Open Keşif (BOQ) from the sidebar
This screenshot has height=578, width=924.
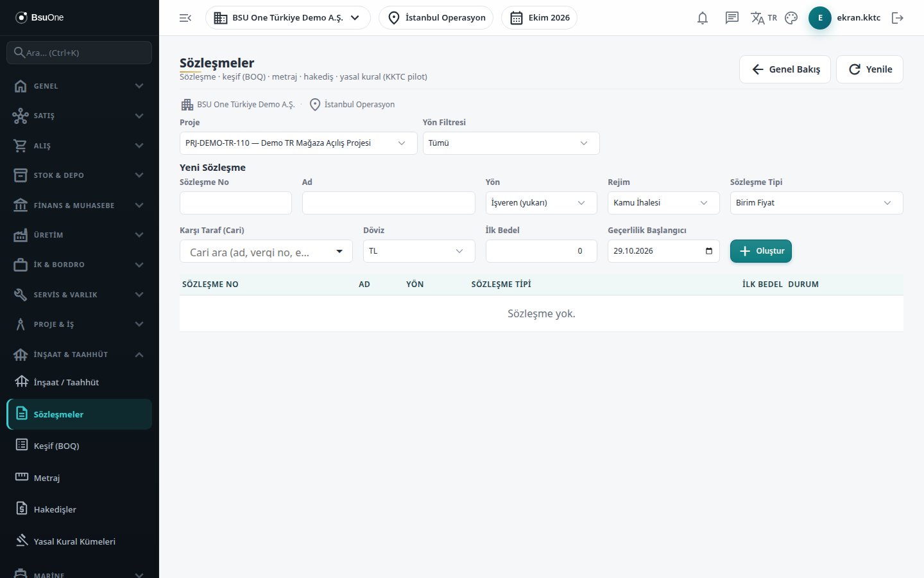tap(80, 446)
